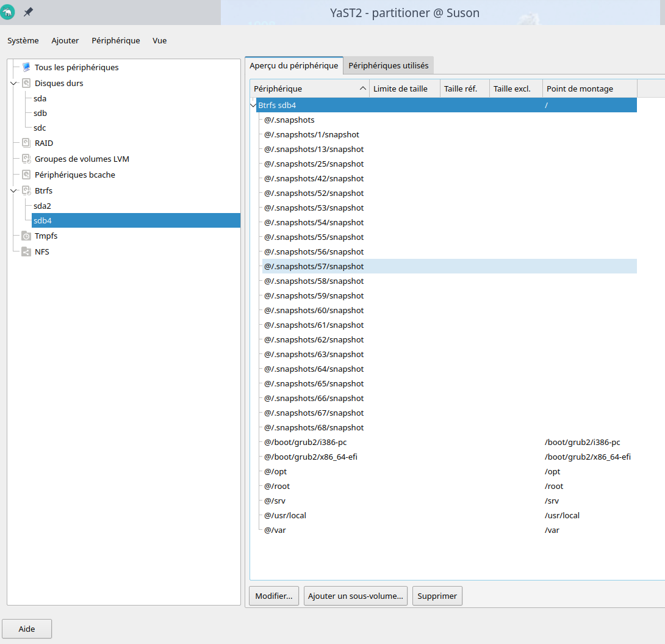
Task: Select sda2 under Btrfs
Action: (x=43, y=206)
